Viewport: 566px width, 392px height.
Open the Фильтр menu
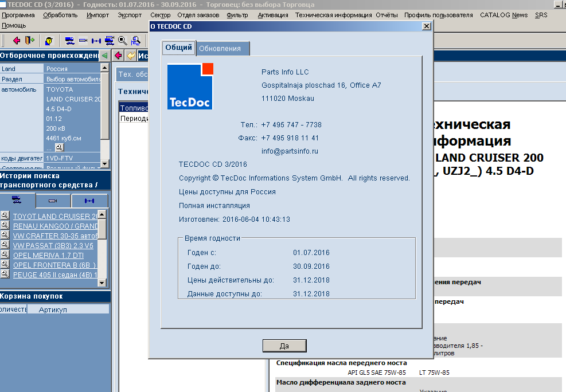(237, 15)
